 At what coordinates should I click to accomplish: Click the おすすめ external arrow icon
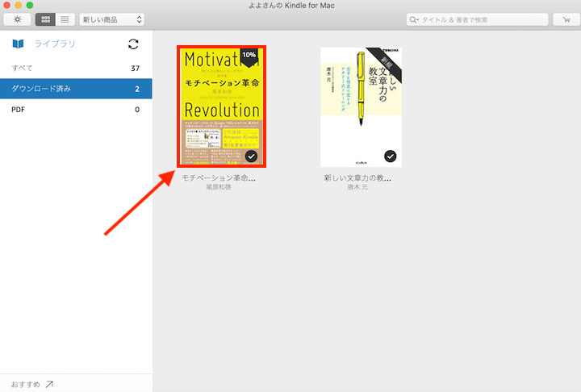(x=50, y=384)
